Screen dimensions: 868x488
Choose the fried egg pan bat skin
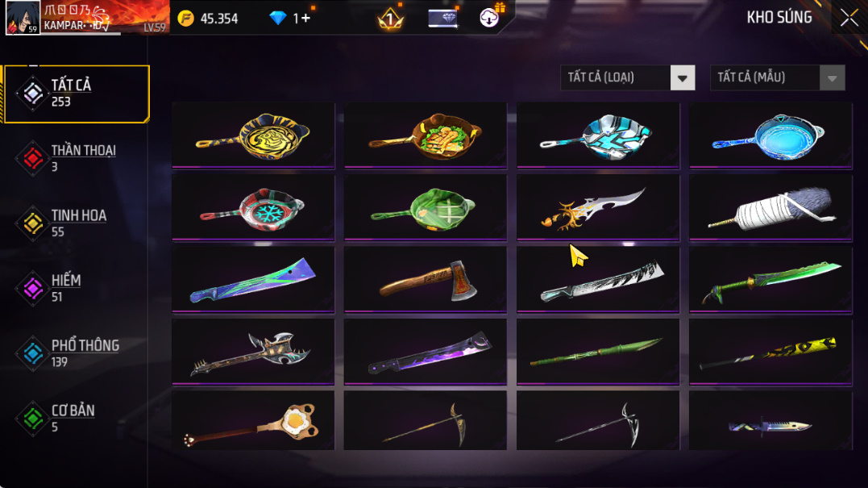pyautogui.click(x=254, y=421)
